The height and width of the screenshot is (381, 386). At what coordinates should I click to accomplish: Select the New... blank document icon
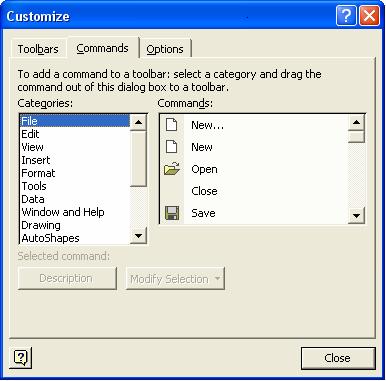(172, 125)
